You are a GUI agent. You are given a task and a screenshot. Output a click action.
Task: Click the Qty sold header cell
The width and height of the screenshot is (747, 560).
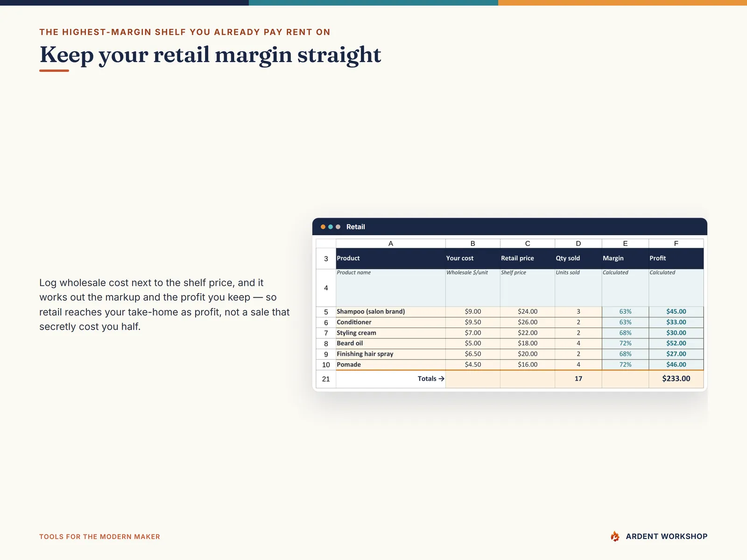coord(578,259)
